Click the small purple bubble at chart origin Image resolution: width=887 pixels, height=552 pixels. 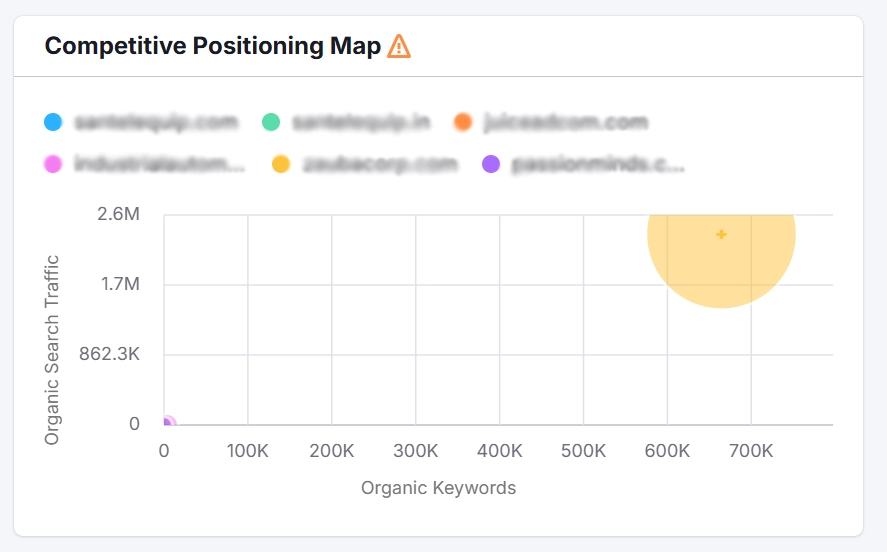(x=165, y=425)
